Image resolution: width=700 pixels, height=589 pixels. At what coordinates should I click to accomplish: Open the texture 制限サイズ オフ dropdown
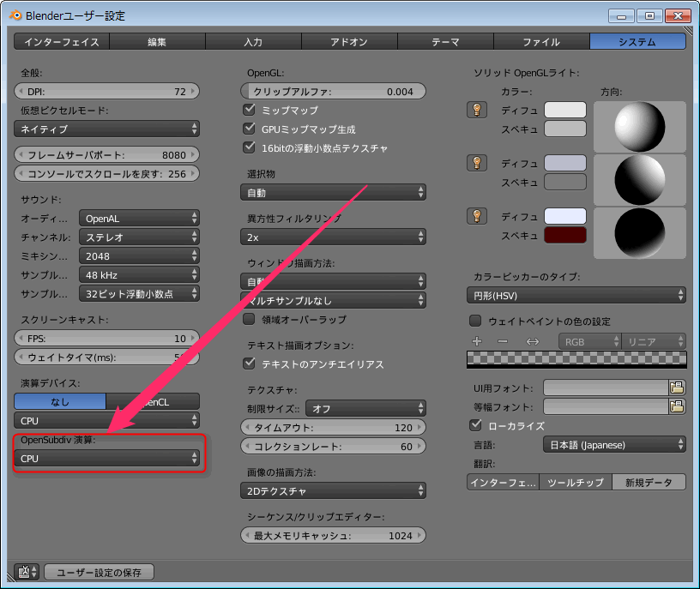tap(365, 408)
